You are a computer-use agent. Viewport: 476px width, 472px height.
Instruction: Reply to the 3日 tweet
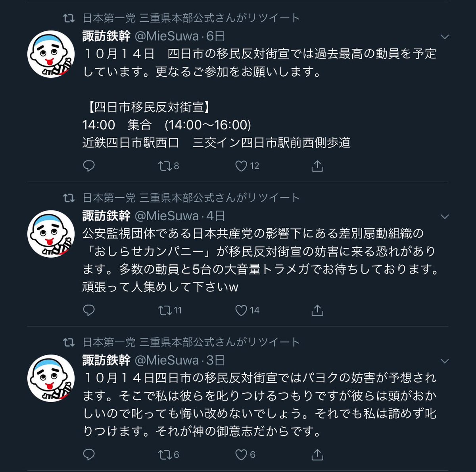click(89, 455)
